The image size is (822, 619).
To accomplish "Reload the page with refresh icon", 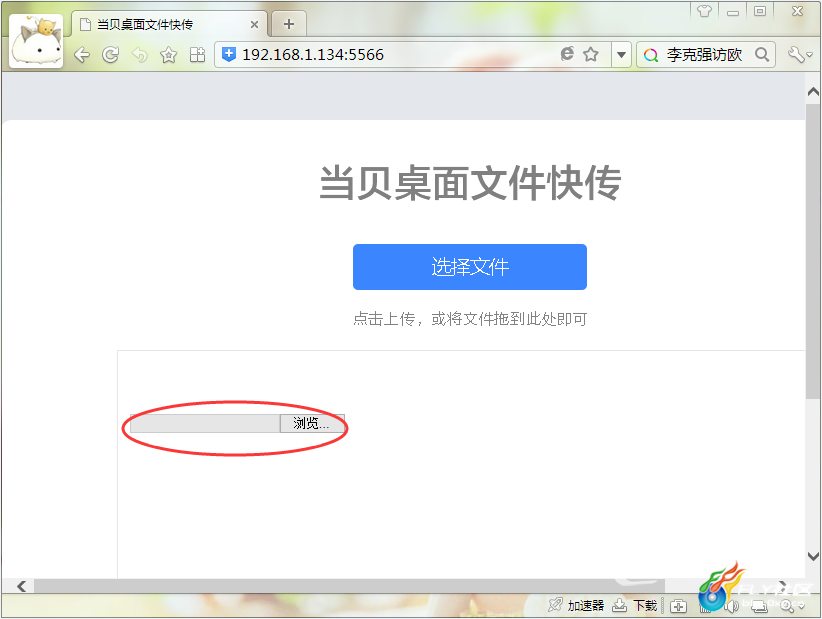I will (110, 55).
